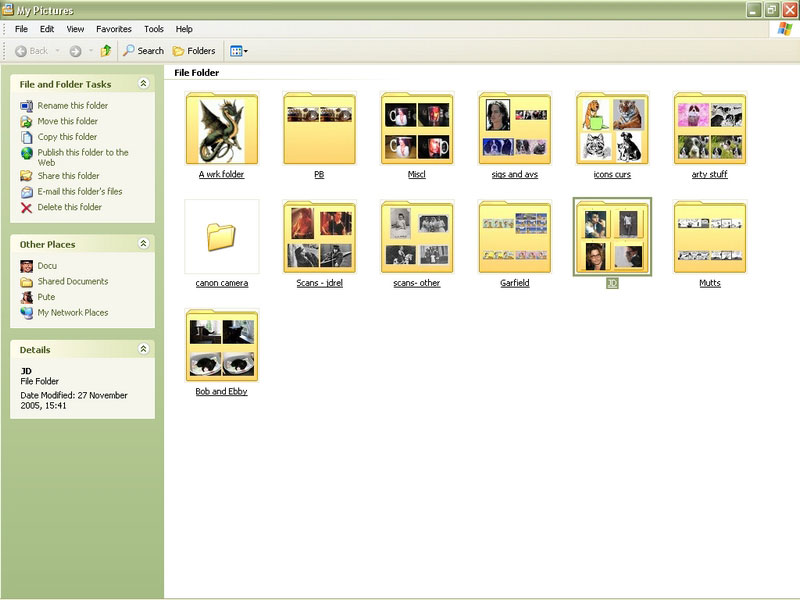
Task: Click the Search toolbar button
Action: tap(143, 51)
